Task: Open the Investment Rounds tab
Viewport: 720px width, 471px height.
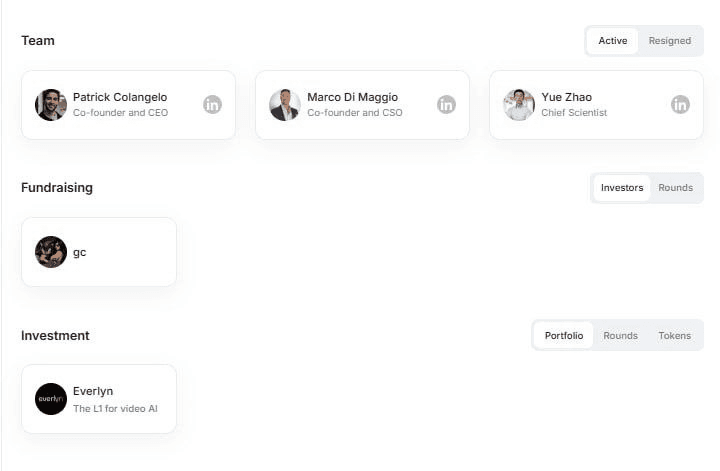Action: tap(620, 335)
